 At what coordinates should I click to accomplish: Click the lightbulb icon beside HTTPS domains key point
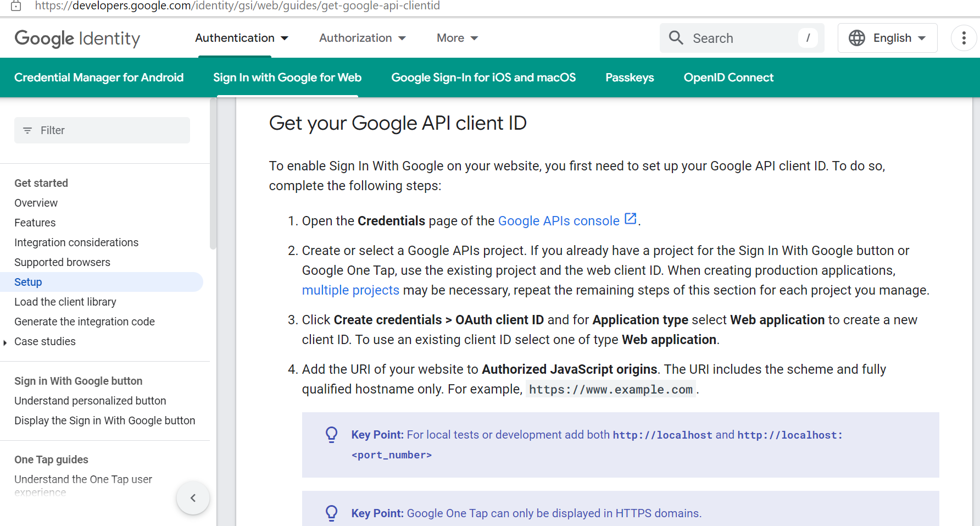pos(331,513)
